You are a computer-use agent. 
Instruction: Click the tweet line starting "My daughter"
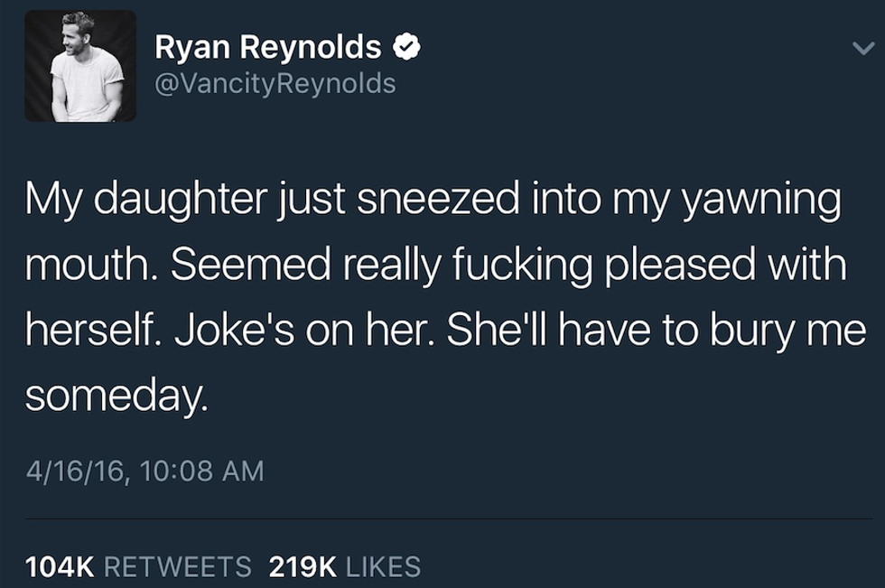point(432,201)
